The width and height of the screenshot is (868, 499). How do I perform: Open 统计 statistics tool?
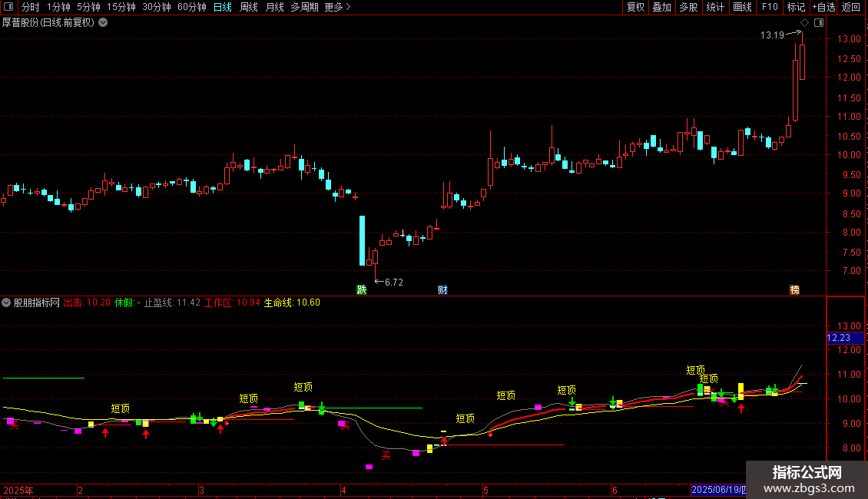pos(715,7)
